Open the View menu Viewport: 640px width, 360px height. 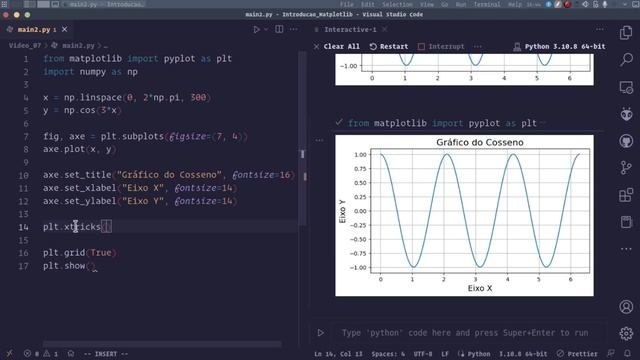point(427,4)
